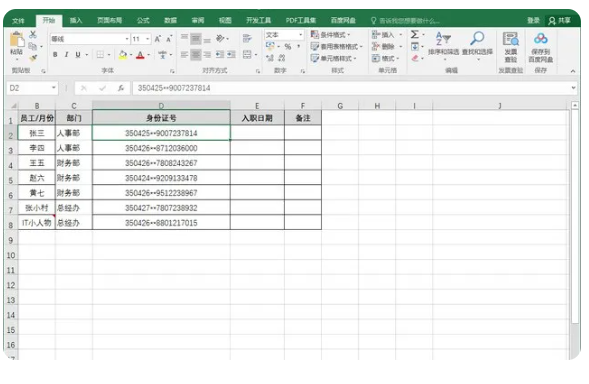Open the Fill Color dropdown arrow
Screen dimensions: 589x384
click(131, 55)
